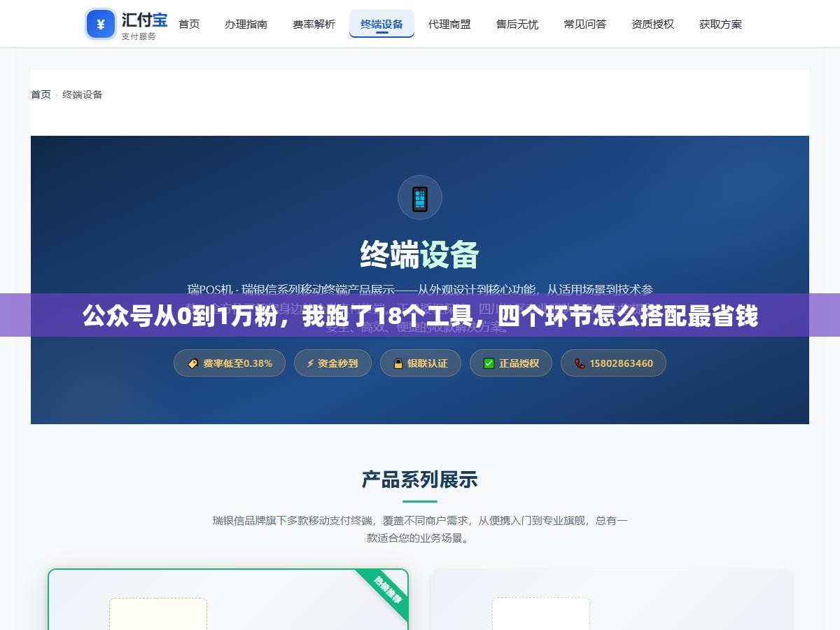840x630 pixels.
Task: Go to 费率解析 in the navigation
Action: pyautogui.click(x=314, y=24)
